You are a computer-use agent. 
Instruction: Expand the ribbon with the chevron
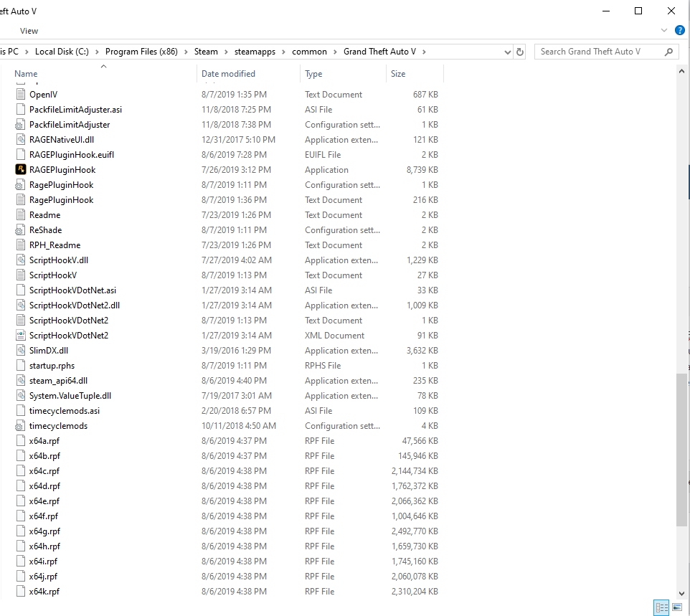664,30
